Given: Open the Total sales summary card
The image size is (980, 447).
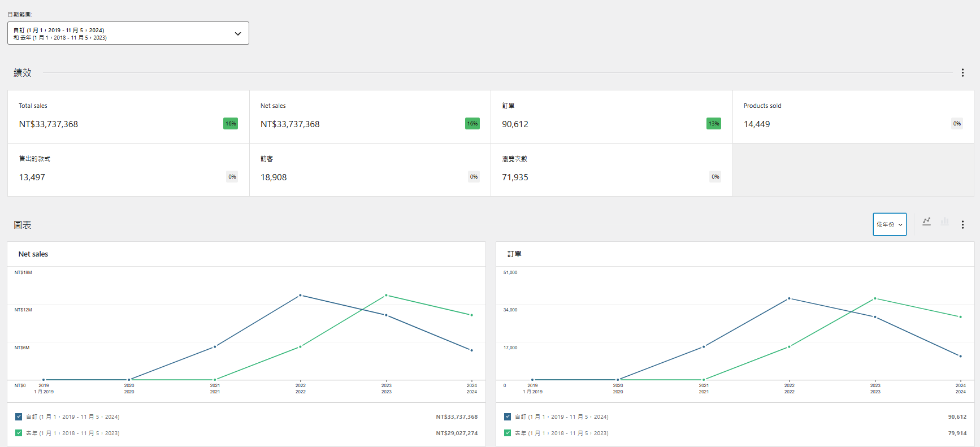Looking at the screenshot, I should (128, 117).
